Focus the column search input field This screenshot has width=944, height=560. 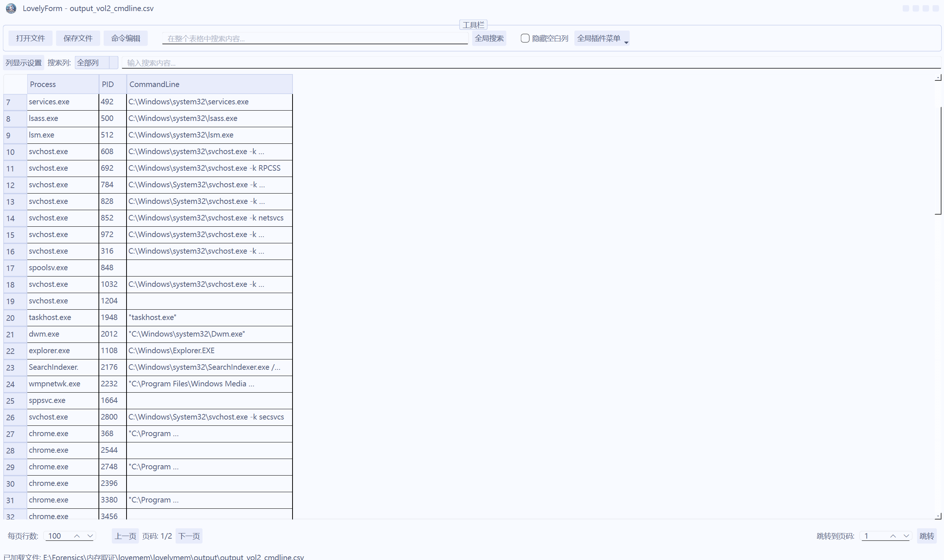[531, 63]
